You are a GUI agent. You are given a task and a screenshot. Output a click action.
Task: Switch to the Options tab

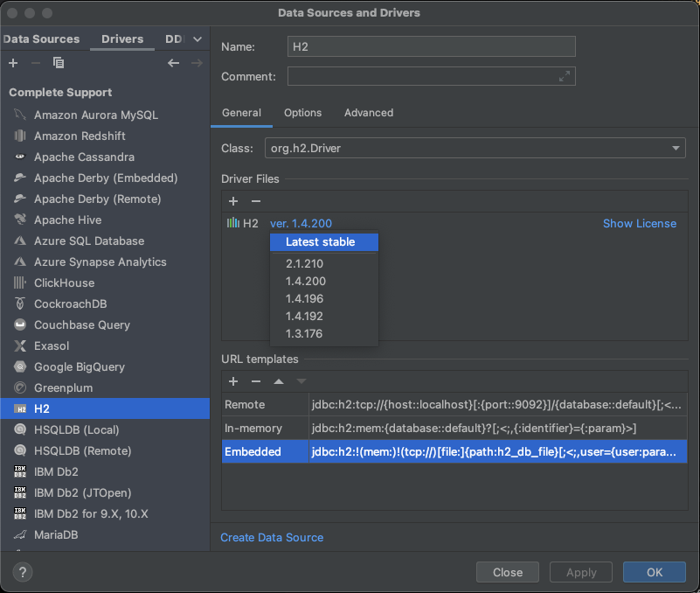pos(302,113)
